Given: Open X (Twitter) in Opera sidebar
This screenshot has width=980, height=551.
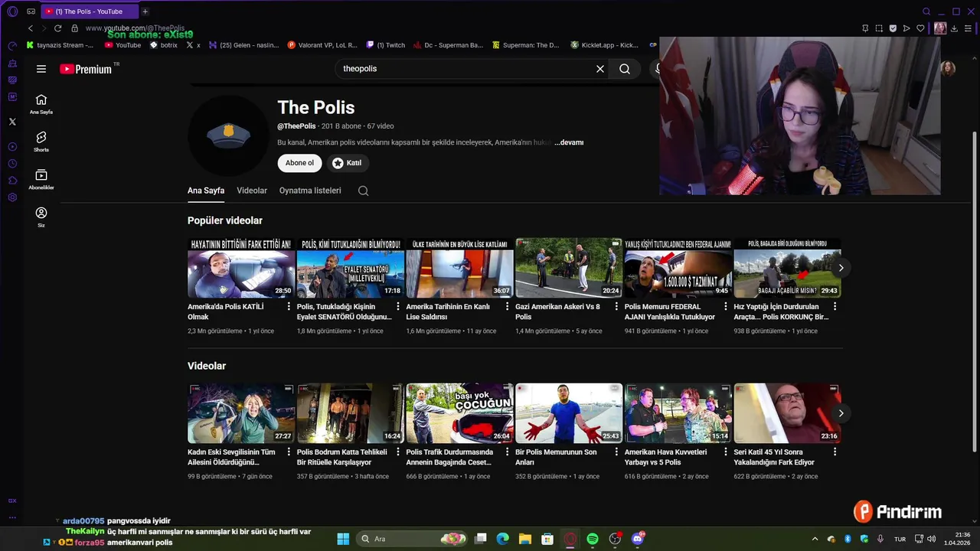Looking at the screenshot, I should point(12,122).
